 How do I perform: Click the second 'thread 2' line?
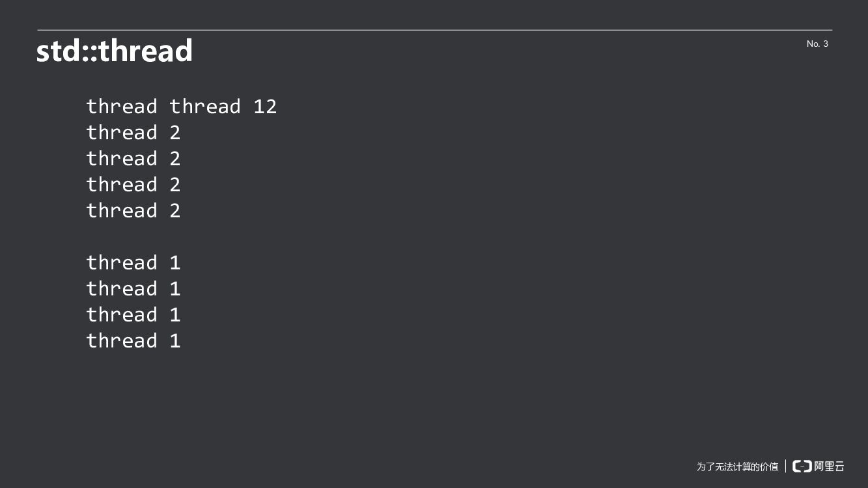click(133, 159)
